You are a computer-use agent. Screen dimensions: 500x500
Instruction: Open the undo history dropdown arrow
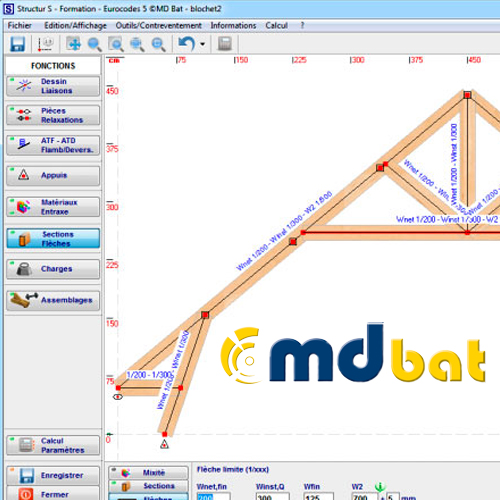coord(202,44)
